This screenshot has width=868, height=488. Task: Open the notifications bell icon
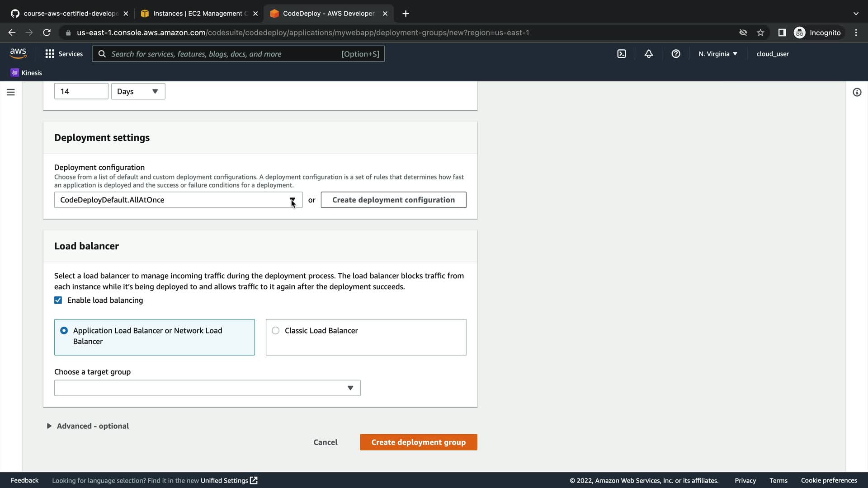pyautogui.click(x=649, y=54)
